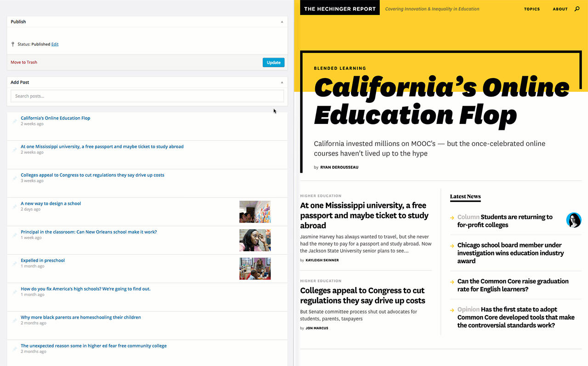Click 'Covering Innovation & Inequality in Education' tagline
Viewport: 588px width, 366px height.
pyautogui.click(x=432, y=9)
